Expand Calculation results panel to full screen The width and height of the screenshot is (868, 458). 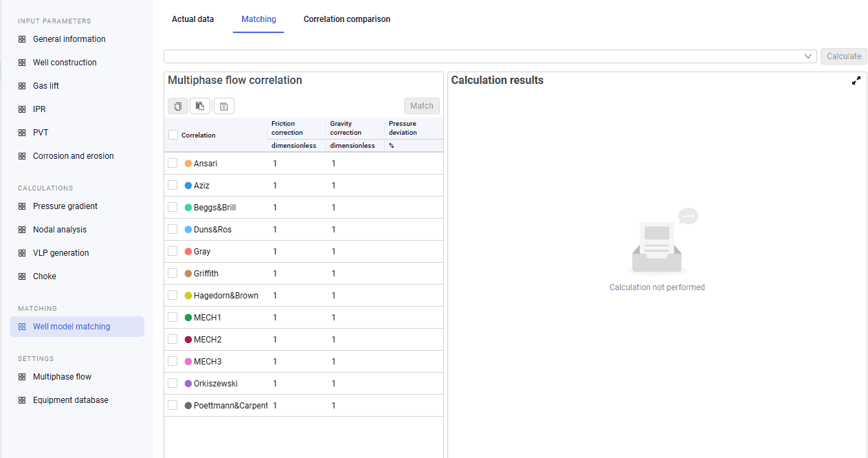[856, 80]
